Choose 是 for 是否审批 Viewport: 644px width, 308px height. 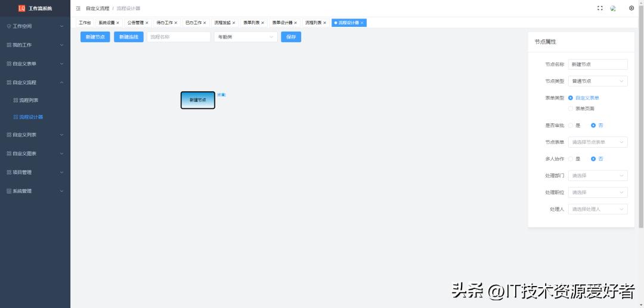(571, 125)
